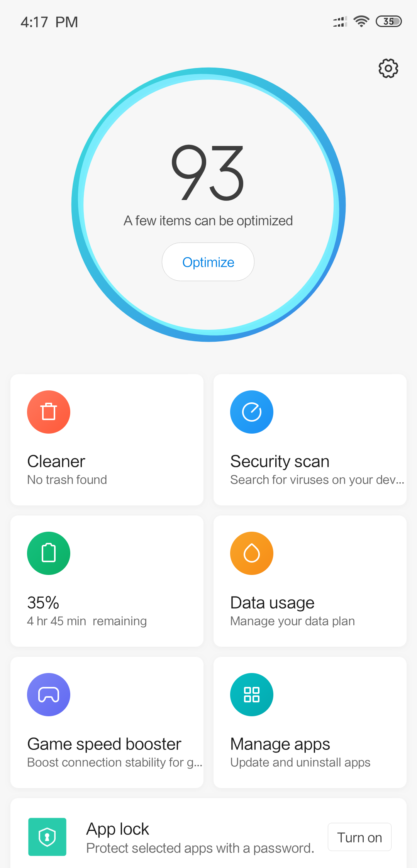Viewport: 417px width, 868px height.
Task: Tap the green battery icon
Action: tap(49, 553)
